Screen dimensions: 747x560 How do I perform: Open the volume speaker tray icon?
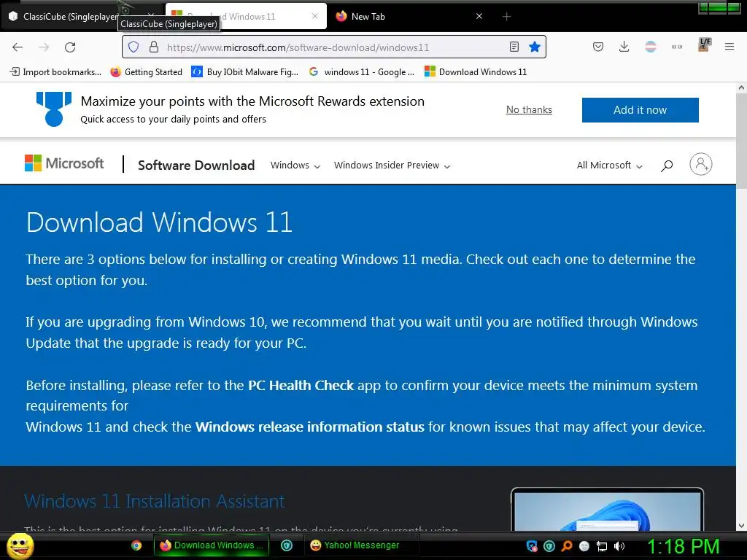619,546
